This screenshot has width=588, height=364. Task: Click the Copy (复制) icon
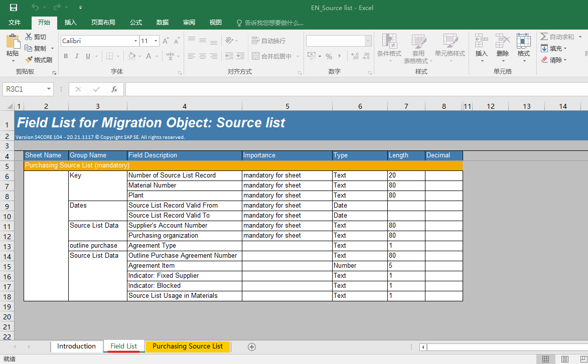click(29, 48)
